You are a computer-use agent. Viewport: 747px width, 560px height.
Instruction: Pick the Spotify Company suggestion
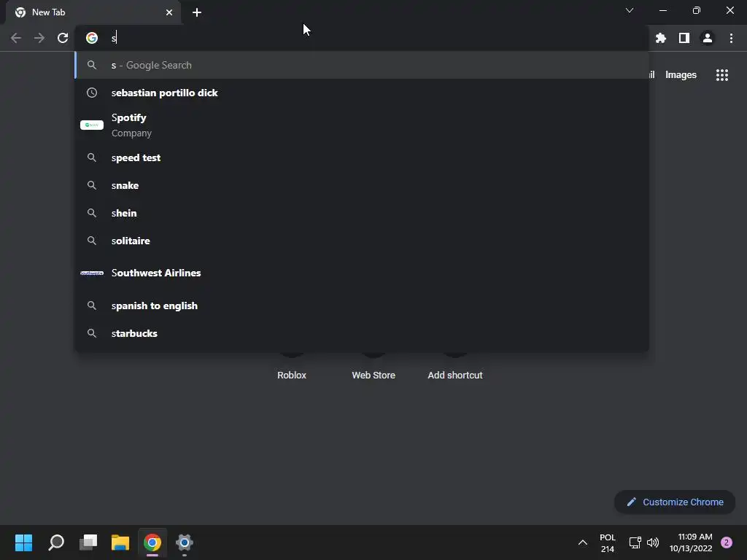362,125
